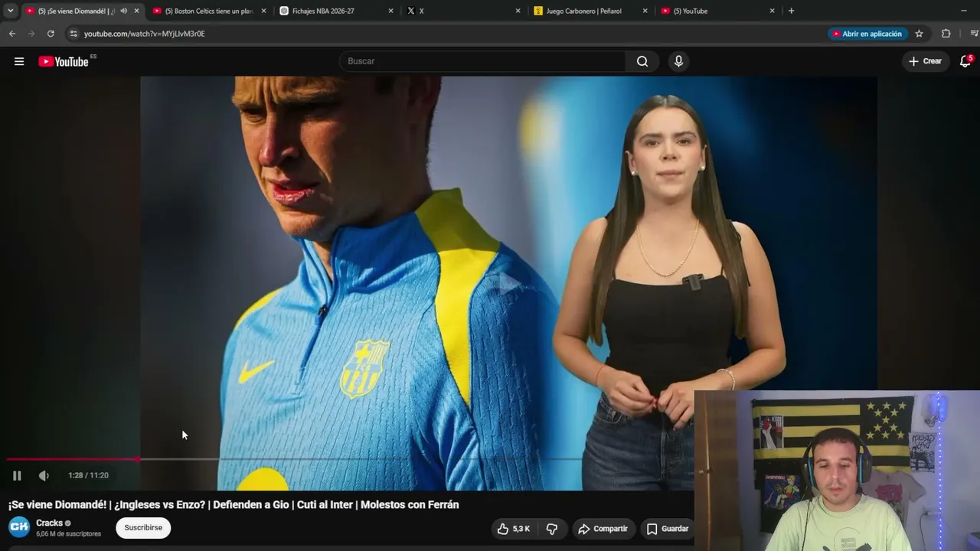Click the address bar URL
This screenshot has width=980, height=551.
click(x=145, y=34)
